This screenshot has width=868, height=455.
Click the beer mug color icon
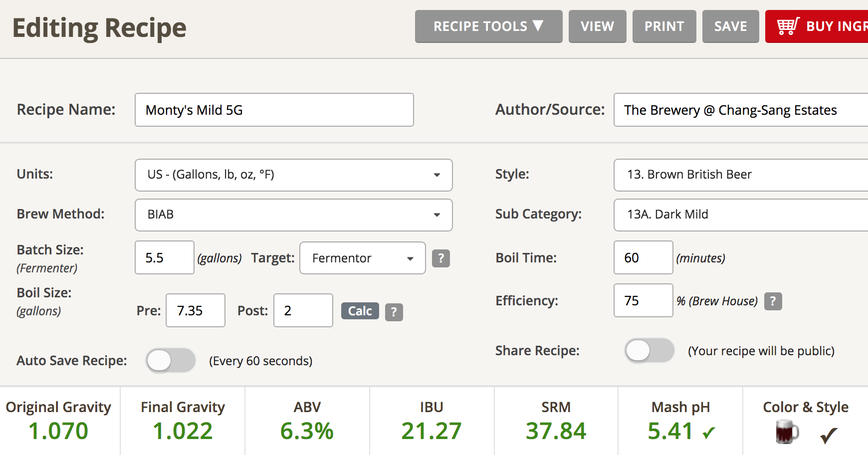[x=787, y=432]
